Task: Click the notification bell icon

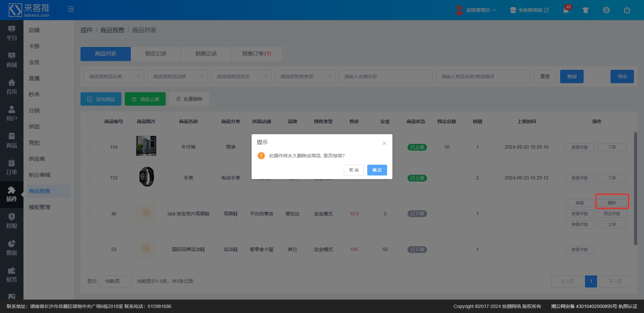Action: [x=566, y=10]
